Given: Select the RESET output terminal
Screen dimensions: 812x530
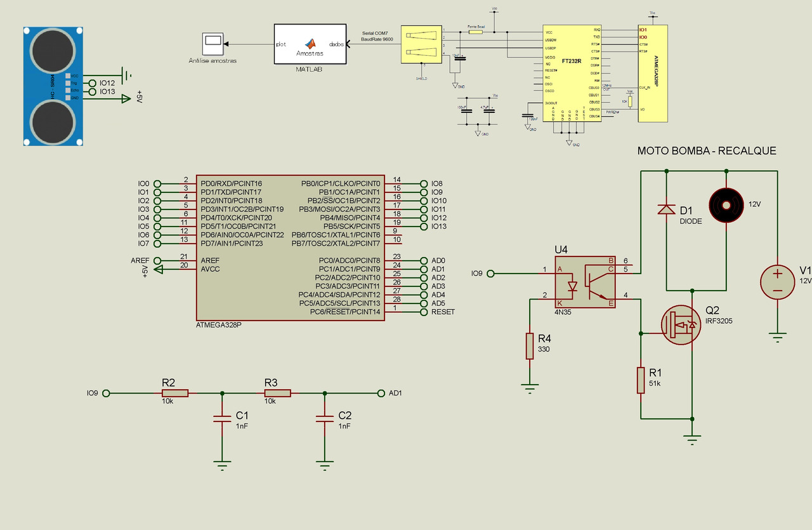Looking at the screenshot, I should tap(422, 312).
